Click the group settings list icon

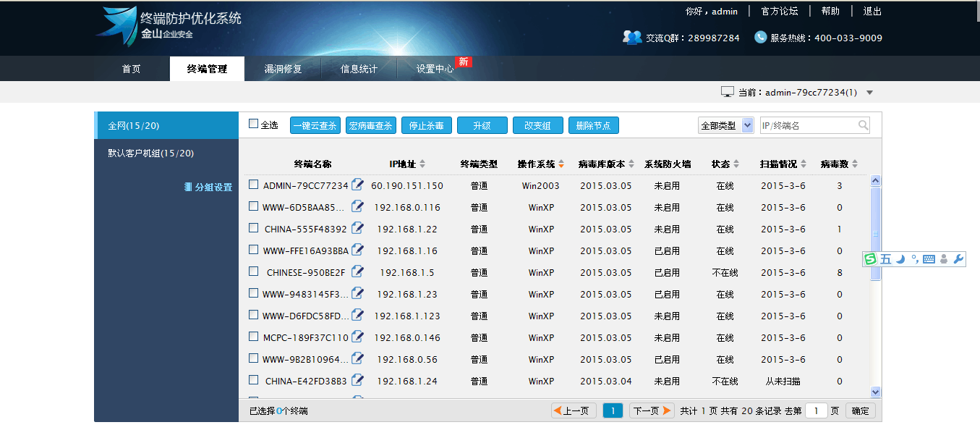(188, 187)
